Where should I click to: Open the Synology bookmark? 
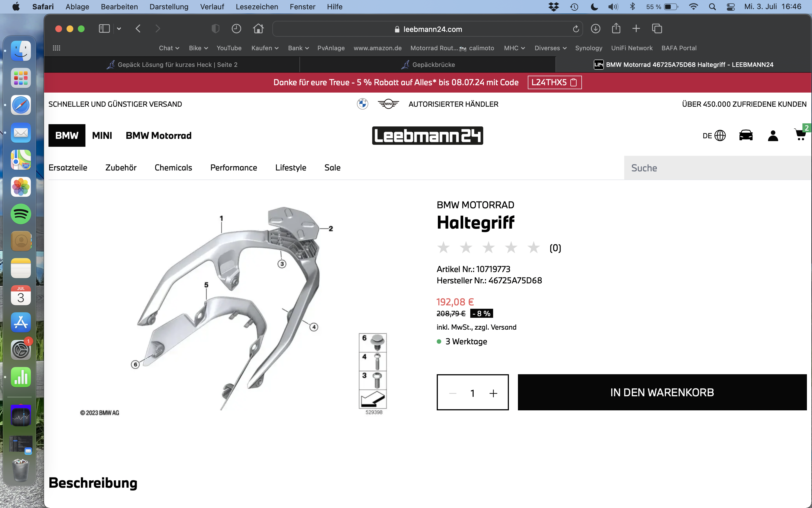click(588, 48)
